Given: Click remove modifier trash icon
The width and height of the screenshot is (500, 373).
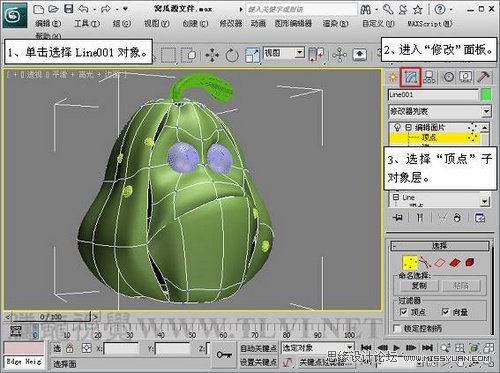Looking at the screenshot, I should 457,218.
